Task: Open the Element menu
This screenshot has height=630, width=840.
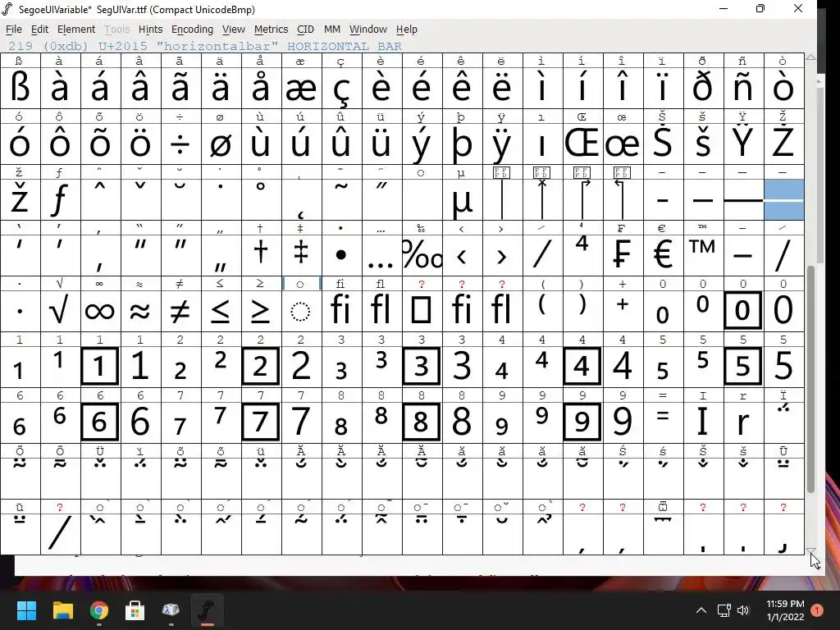Action: [x=76, y=30]
